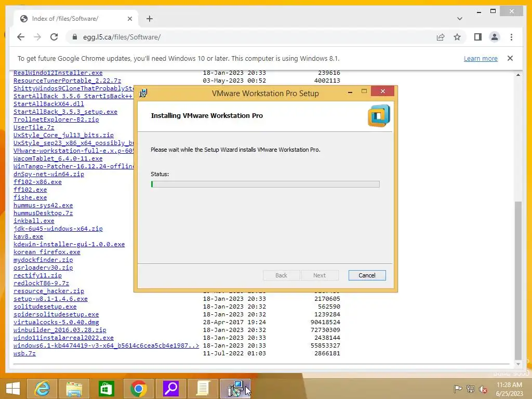This screenshot has width=532, height=399.
Task: Download RealWindo12Installer.exe
Action: (58, 73)
